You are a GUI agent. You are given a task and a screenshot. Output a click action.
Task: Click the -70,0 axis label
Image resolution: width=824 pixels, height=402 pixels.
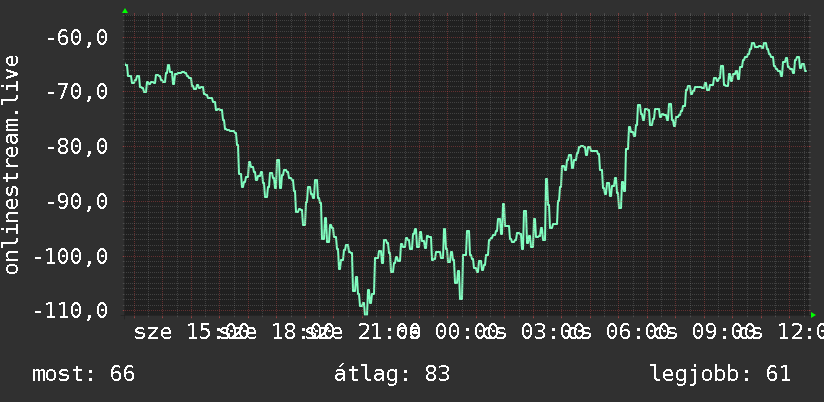point(77,92)
